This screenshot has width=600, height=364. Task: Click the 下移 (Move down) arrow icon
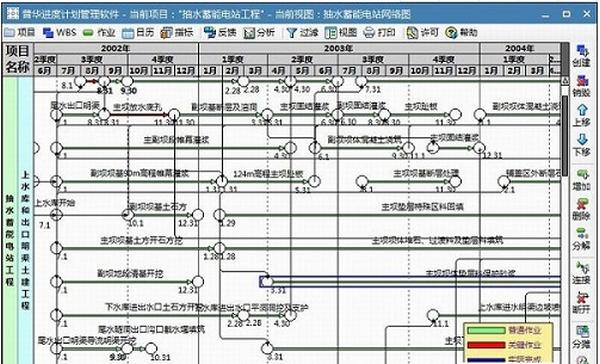point(582,145)
